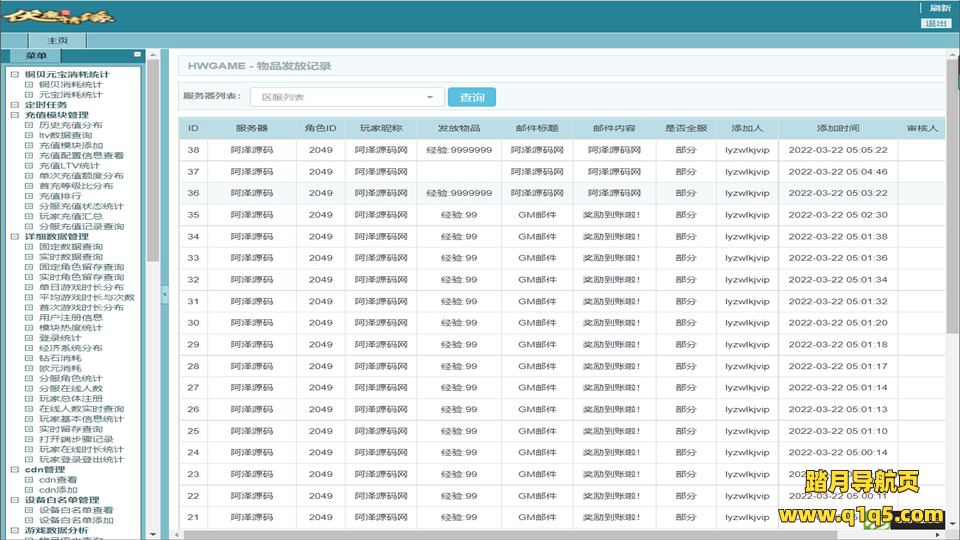This screenshot has height=540, width=960.
Task: Collapse the 充值模块管理 tree group
Action: point(14,115)
